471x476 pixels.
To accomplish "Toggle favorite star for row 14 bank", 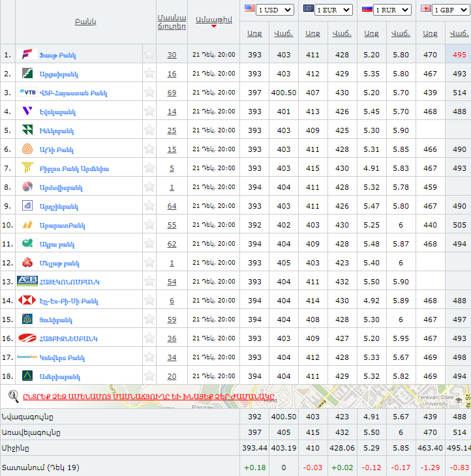I will point(149,300).
